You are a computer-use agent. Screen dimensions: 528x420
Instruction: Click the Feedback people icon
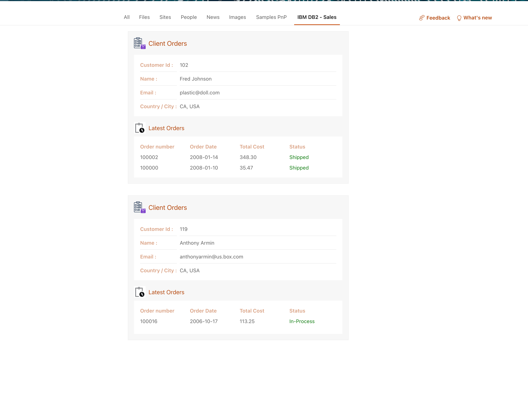click(x=421, y=18)
